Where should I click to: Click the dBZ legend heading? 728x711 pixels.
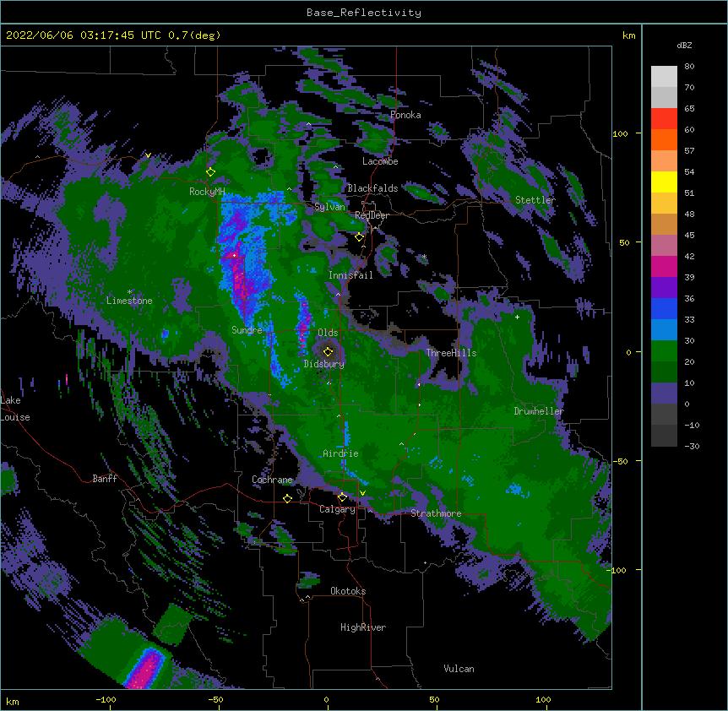684,46
